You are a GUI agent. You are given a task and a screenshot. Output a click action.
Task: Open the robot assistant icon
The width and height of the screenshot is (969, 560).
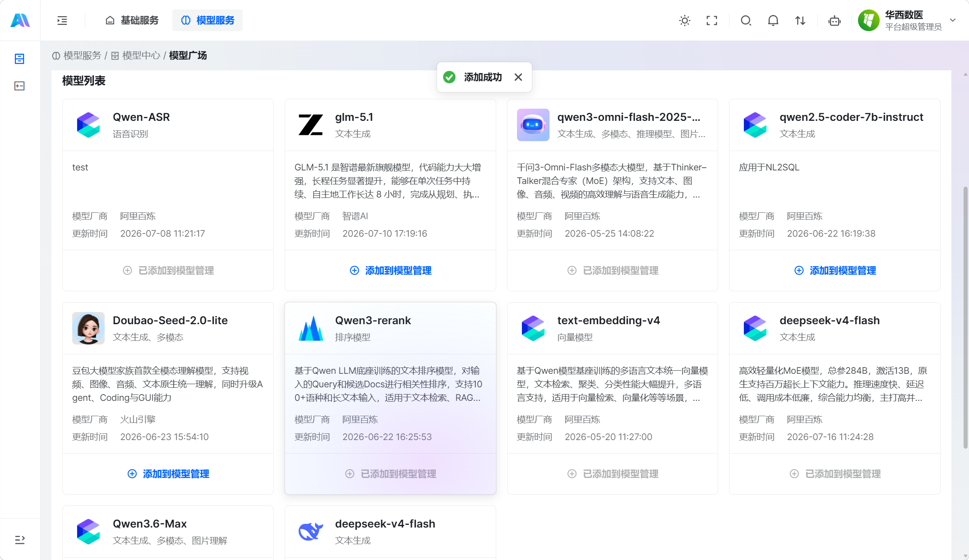click(835, 20)
